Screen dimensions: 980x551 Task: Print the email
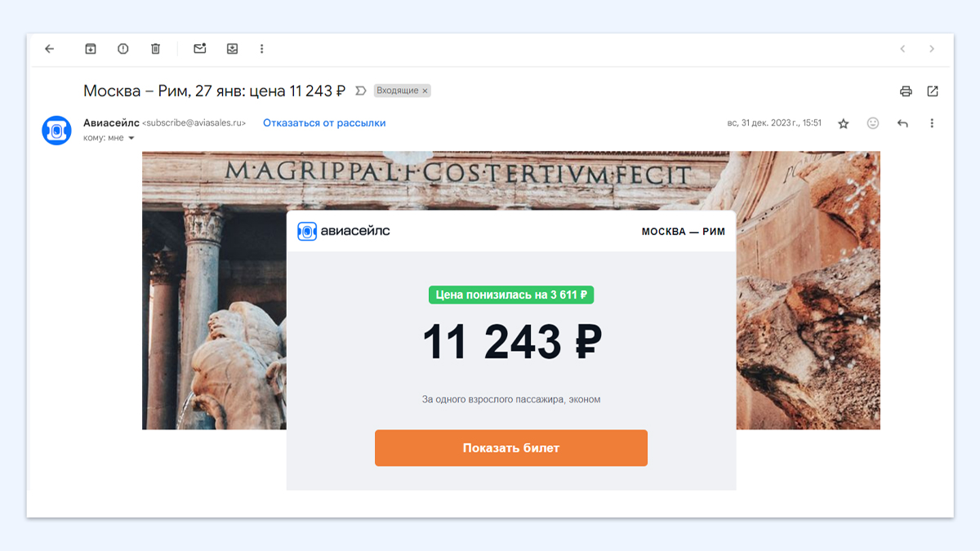pos(906,91)
